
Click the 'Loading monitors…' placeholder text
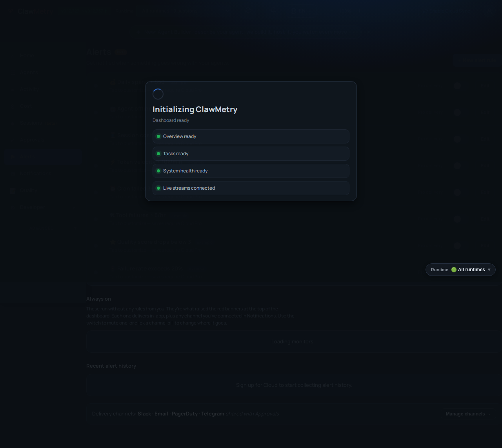(x=294, y=342)
